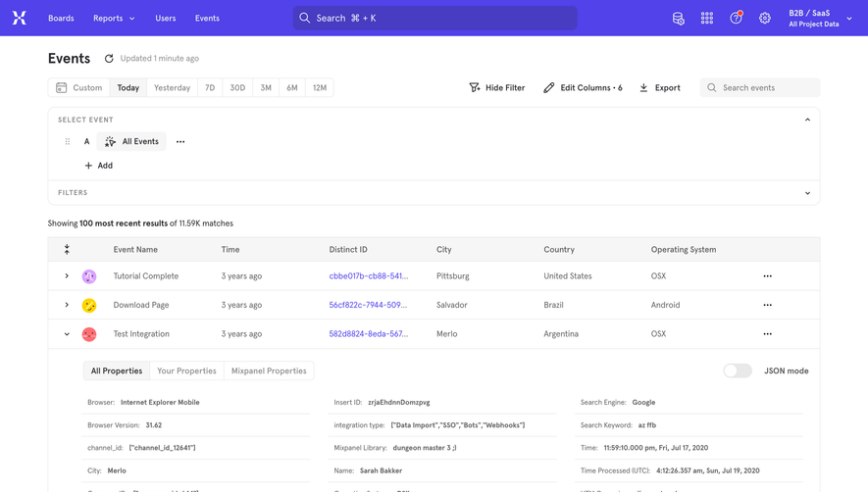Image resolution: width=868 pixels, height=492 pixels.
Task: Collapse the Test Integration event row
Action: point(67,334)
